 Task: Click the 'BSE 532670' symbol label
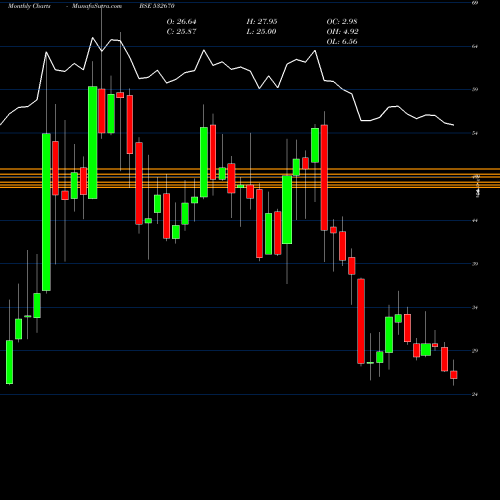click(x=157, y=6)
